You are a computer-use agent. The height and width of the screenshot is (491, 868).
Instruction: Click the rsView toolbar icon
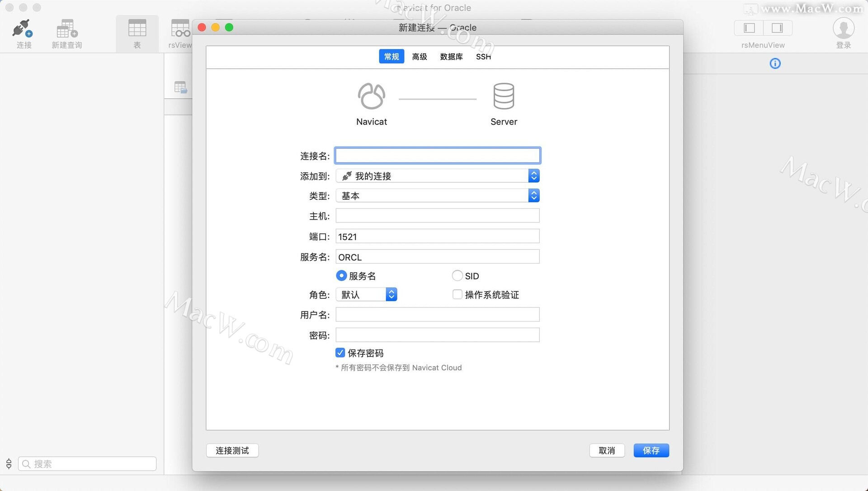pos(180,28)
